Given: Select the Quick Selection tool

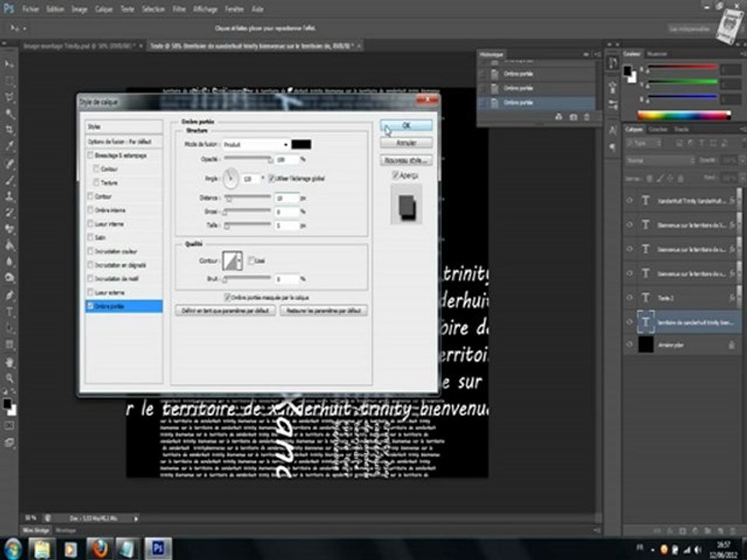Looking at the screenshot, I should pos(9,114).
